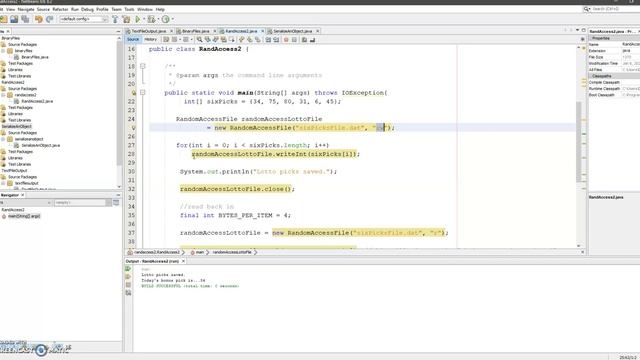Click the Projects panel vertical scrollbar
The width and height of the screenshot is (640, 360).
coord(119,104)
